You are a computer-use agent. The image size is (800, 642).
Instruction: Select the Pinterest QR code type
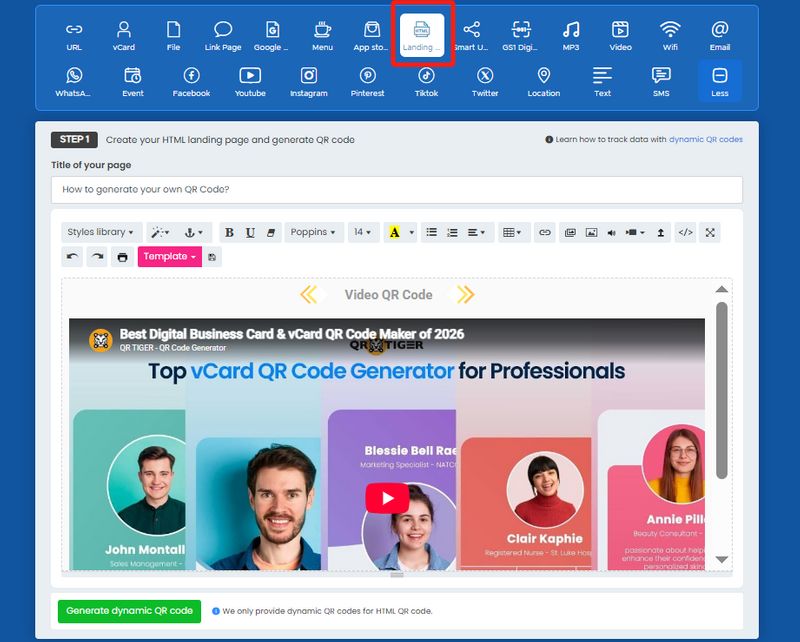[367, 82]
